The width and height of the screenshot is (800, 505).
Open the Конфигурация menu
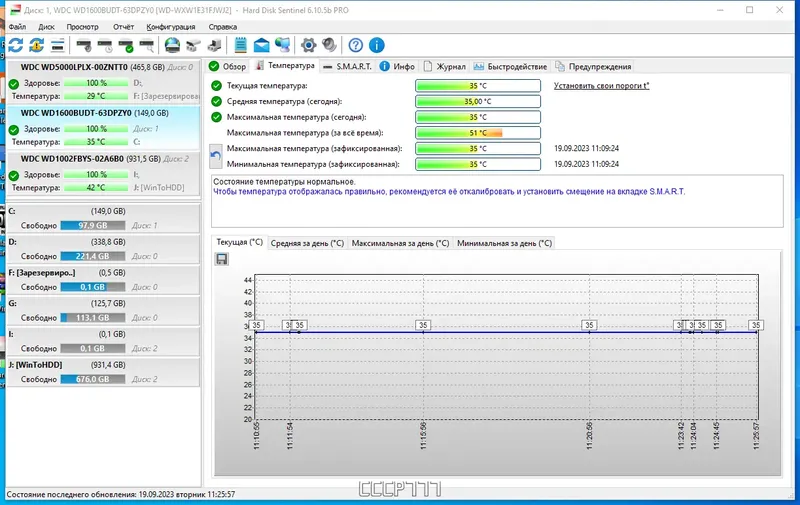point(171,27)
